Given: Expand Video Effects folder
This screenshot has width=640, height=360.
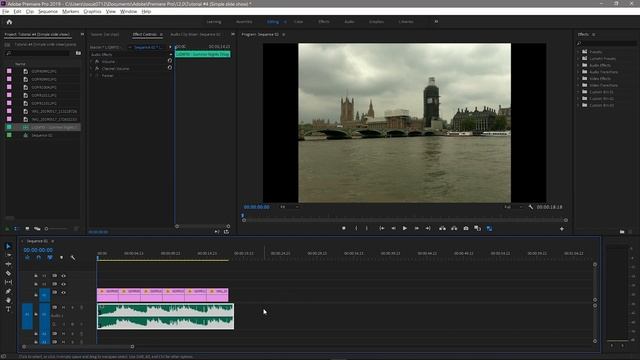Looking at the screenshot, I should tap(579, 78).
